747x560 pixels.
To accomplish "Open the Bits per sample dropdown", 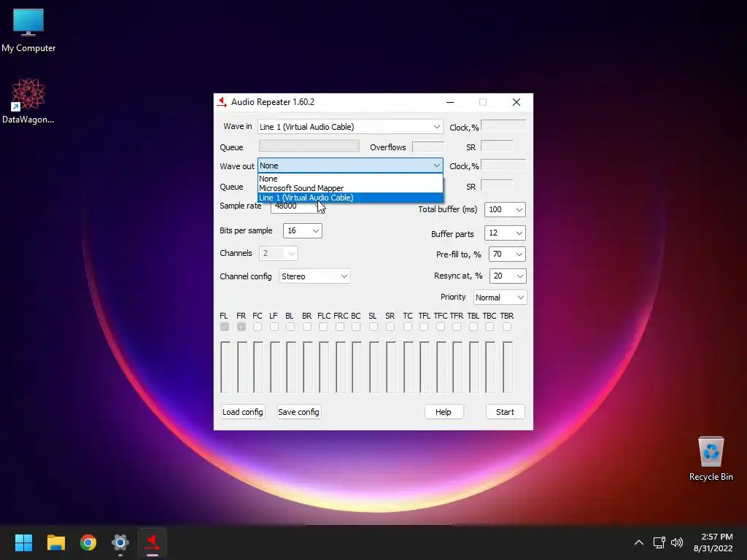I will 315,231.
